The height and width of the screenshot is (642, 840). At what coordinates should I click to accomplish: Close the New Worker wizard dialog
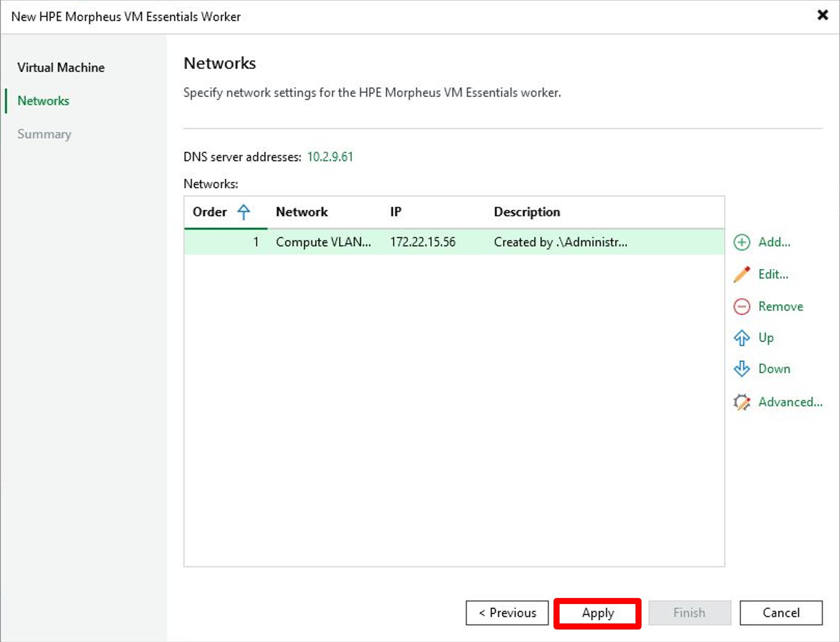822,15
